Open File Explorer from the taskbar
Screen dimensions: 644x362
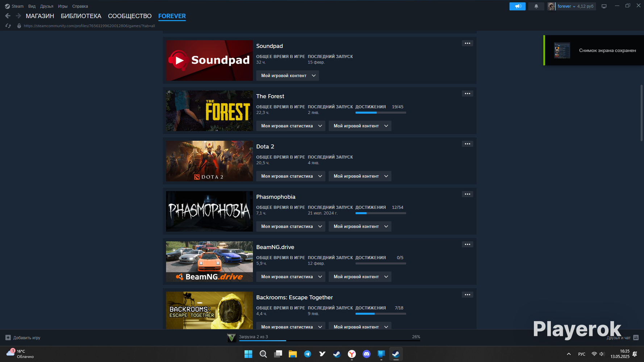(293, 354)
